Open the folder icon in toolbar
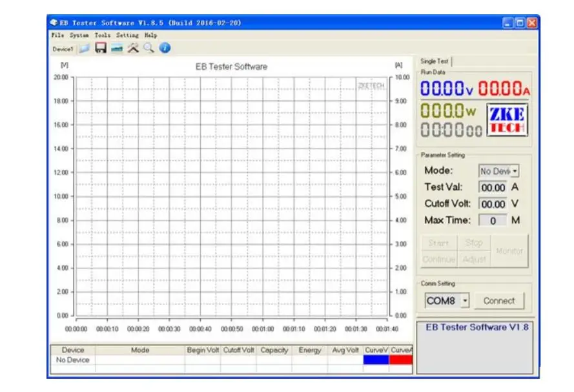Image resolution: width=574 pixels, height=392 pixels. click(x=85, y=48)
